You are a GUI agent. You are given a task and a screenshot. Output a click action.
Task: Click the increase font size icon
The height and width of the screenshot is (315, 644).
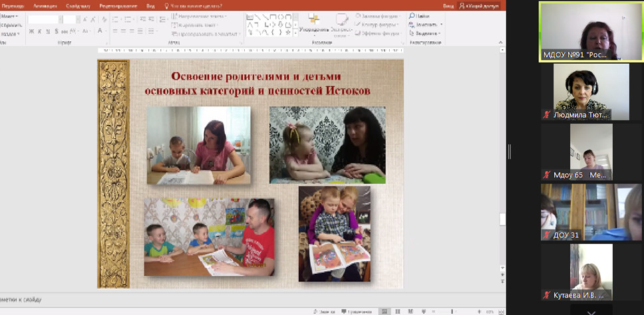click(84, 20)
